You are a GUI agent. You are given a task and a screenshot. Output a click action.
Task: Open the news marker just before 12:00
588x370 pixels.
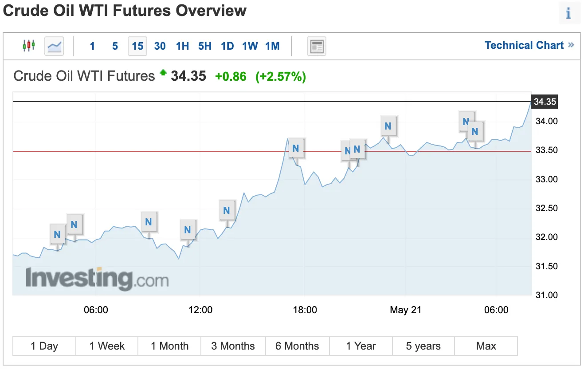(x=188, y=230)
